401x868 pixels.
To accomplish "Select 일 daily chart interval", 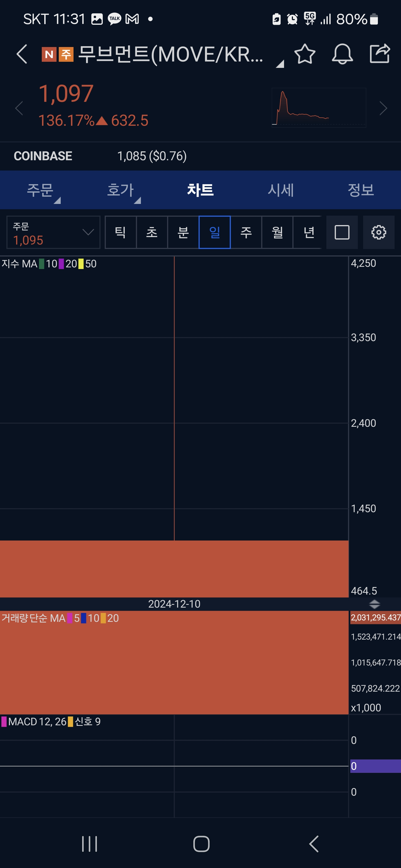I will click(214, 232).
